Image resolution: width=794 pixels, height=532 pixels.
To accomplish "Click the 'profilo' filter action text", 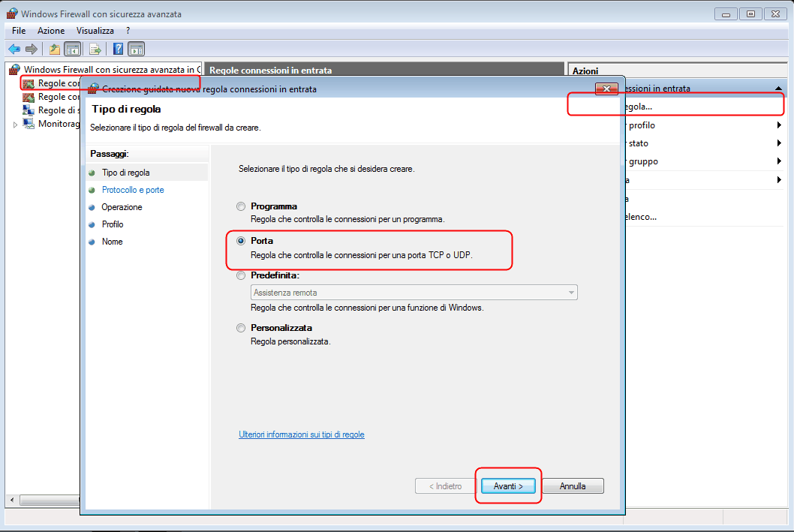I will click(642, 125).
